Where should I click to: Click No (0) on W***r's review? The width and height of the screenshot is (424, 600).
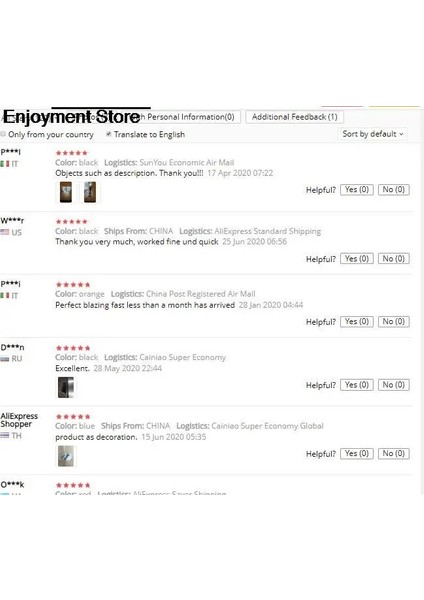coord(393,259)
